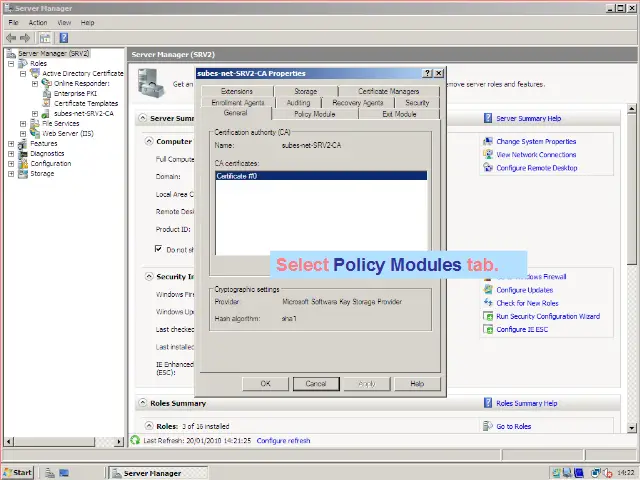Expand the Web Server (IIS) node
The height and width of the screenshot is (480, 640).
(x=23, y=134)
